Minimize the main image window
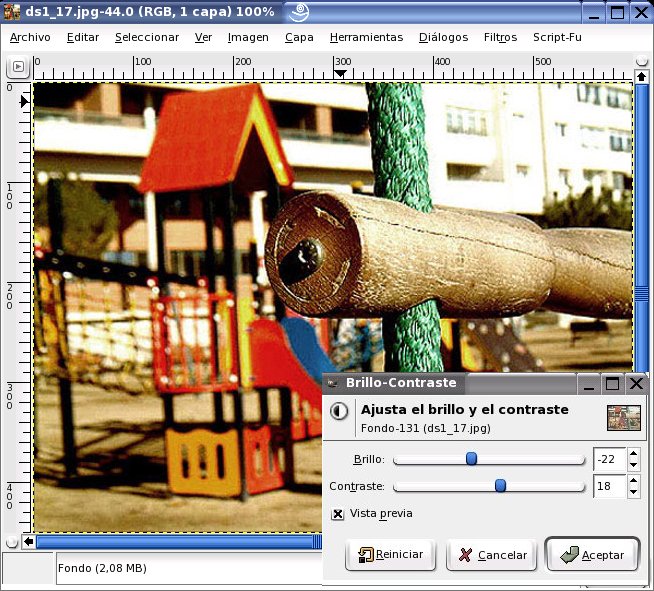 coord(594,13)
